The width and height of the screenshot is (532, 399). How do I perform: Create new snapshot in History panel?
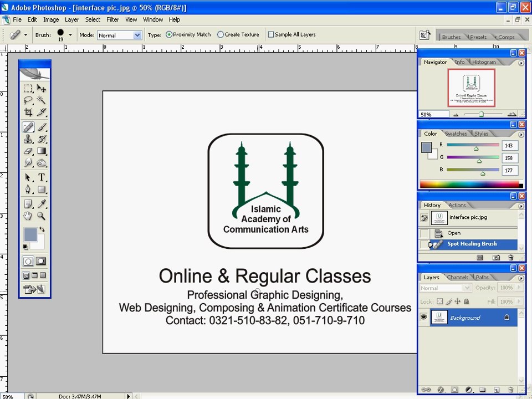click(x=495, y=258)
